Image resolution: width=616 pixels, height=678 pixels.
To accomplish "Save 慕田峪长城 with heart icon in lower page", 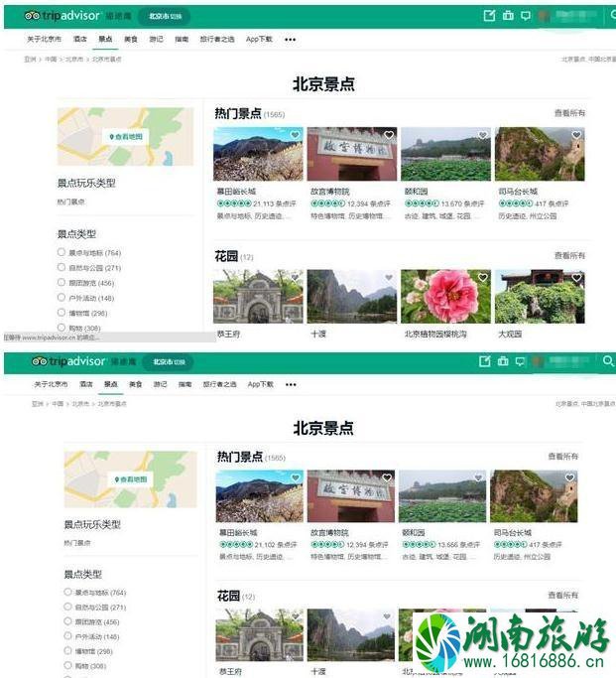I will click(x=296, y=477).
